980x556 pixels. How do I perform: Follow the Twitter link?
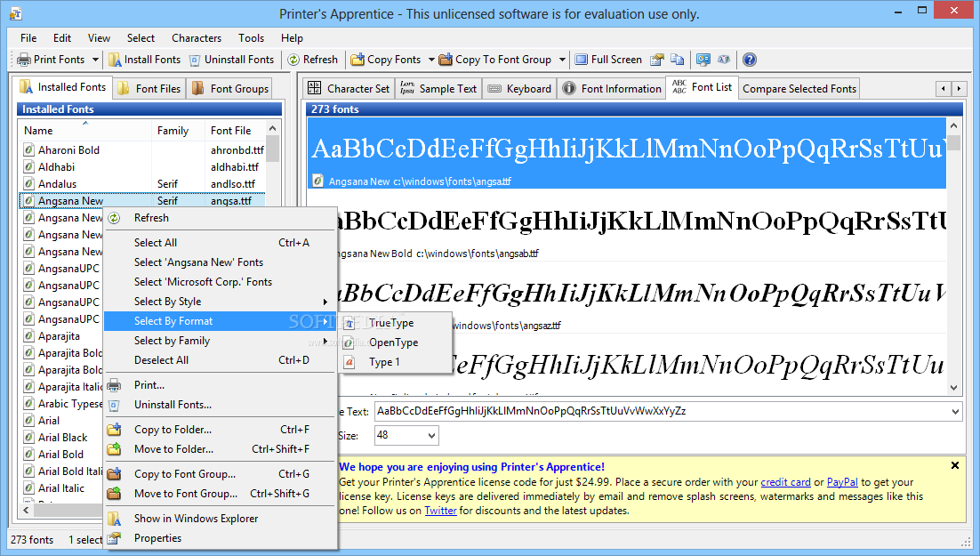tap(440, 511)
